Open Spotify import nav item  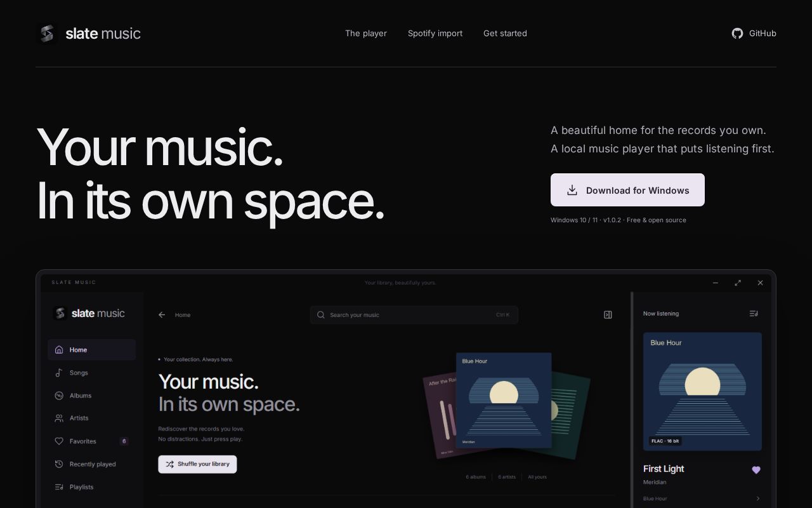(435, 33)
